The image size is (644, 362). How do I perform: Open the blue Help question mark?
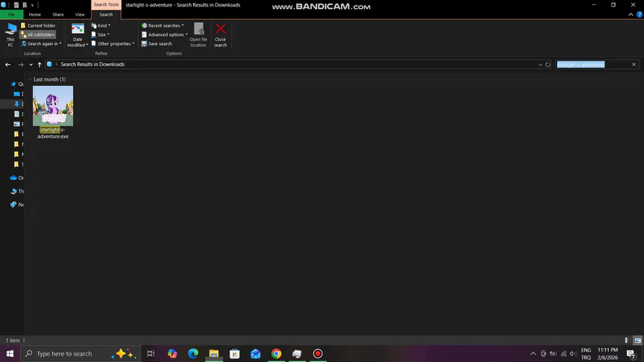(x=640, y=14)
